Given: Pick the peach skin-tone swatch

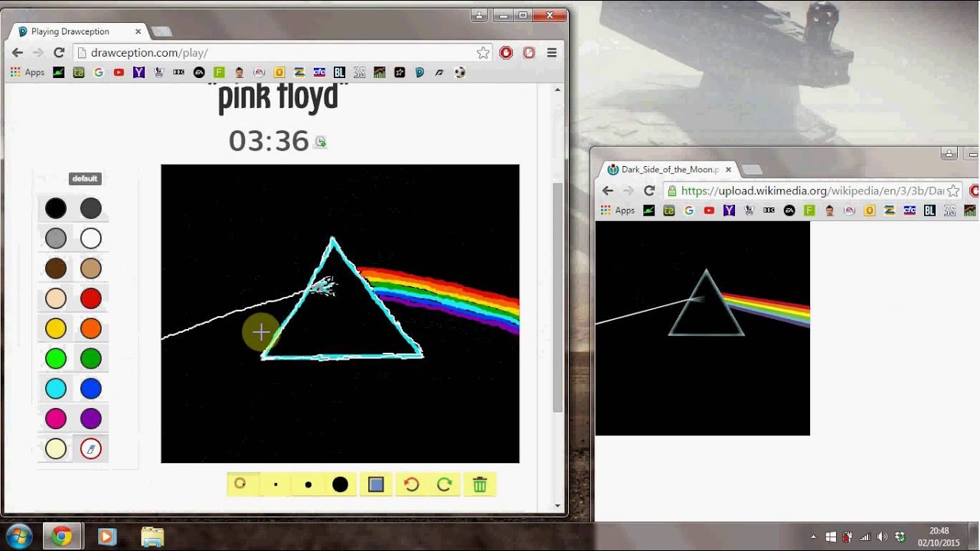Looking at the screenshot, I should point(56,298).
